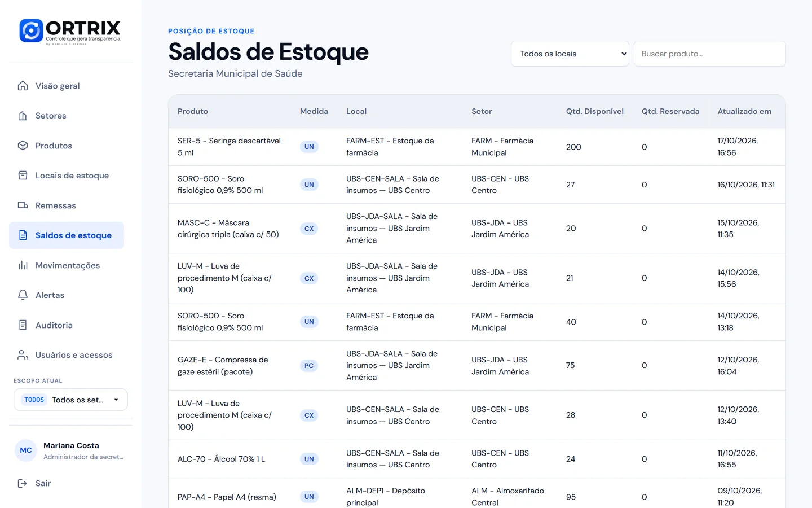This screenshot has height=508, width=812.
Task: Focus the Buscar produto search field
Action: point(709,54)
